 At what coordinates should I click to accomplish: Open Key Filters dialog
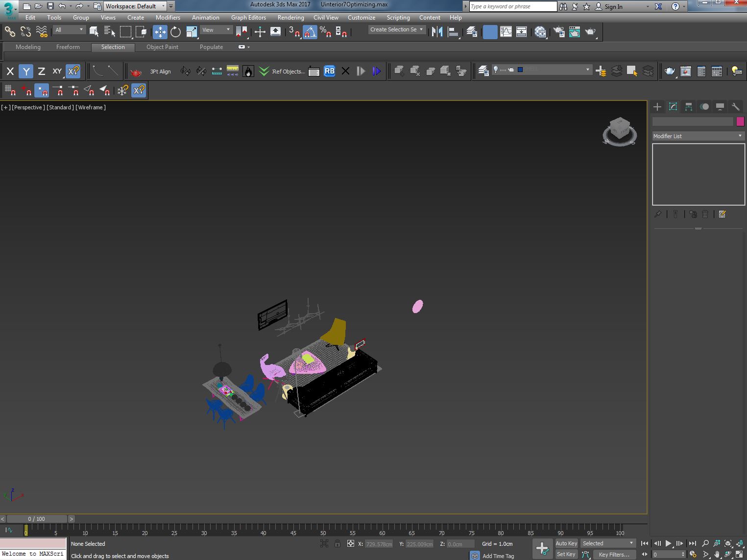pyautogui.click(x=614, y=555)
